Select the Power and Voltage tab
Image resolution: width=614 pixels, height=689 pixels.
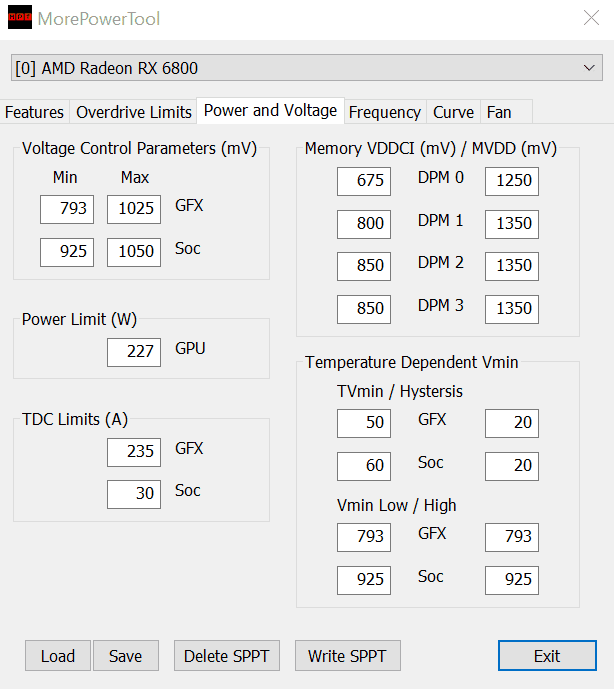click(270, 111)
